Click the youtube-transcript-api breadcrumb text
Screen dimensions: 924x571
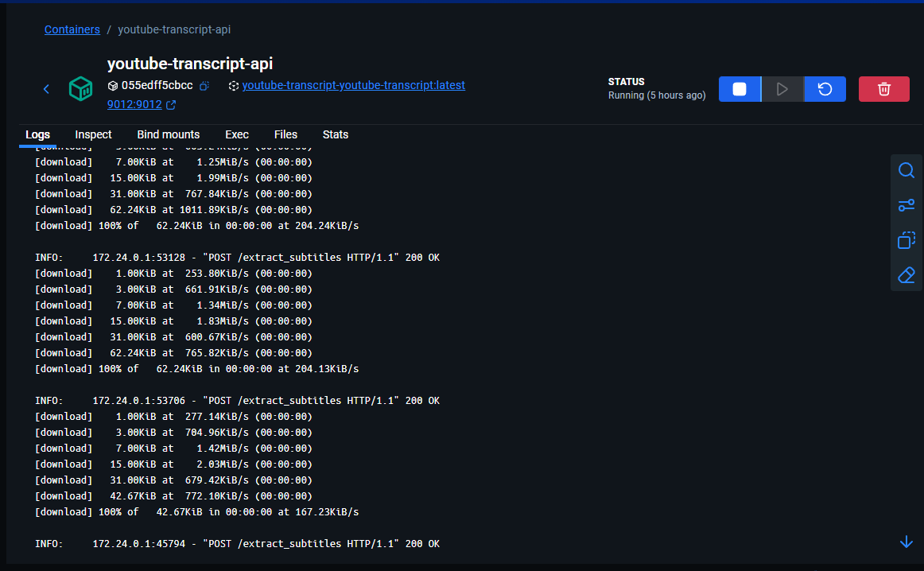click(174, 29)
